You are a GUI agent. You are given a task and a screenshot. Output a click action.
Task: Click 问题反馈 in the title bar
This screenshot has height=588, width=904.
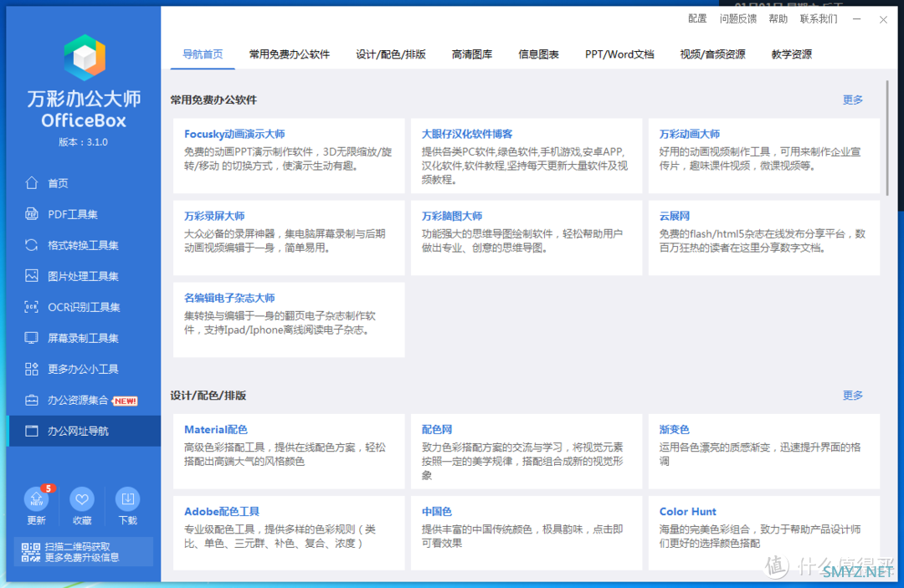(738, 19)
